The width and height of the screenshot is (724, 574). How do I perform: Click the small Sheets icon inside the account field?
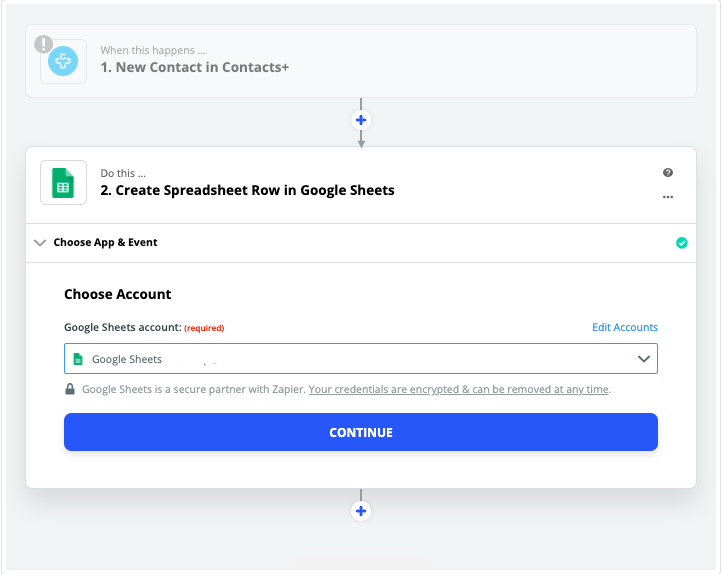[78, 359]
